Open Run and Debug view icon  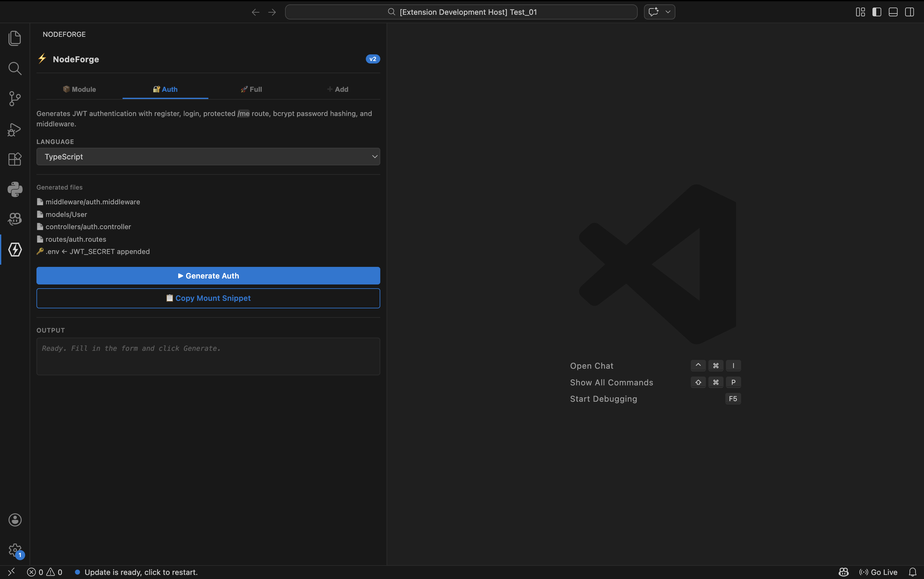[14, 129]
